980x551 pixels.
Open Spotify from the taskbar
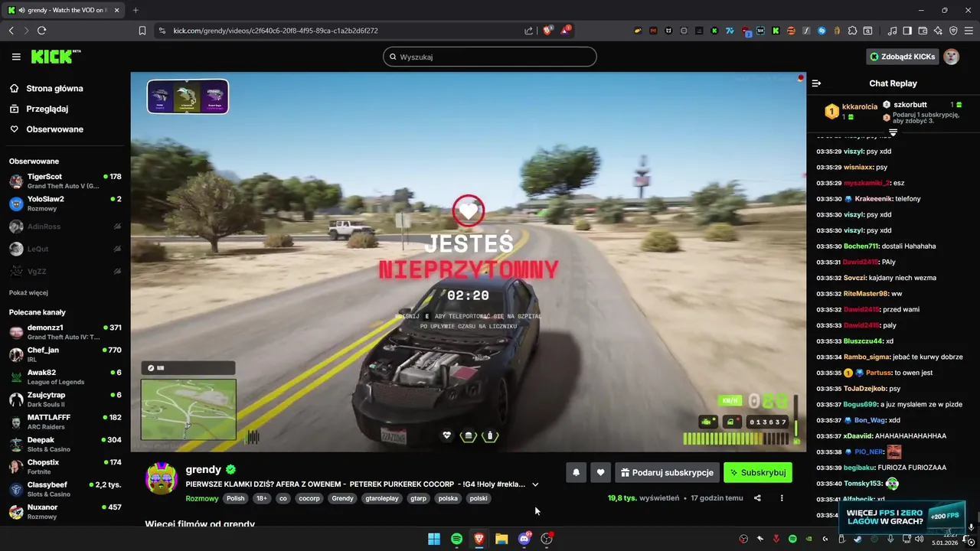(x=456, y=539)
